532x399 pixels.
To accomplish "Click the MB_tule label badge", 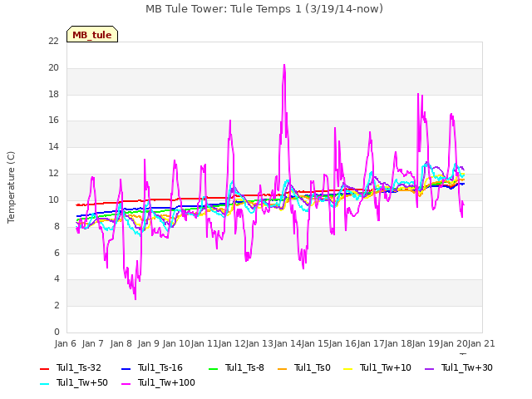I will [x=92, y=34].
